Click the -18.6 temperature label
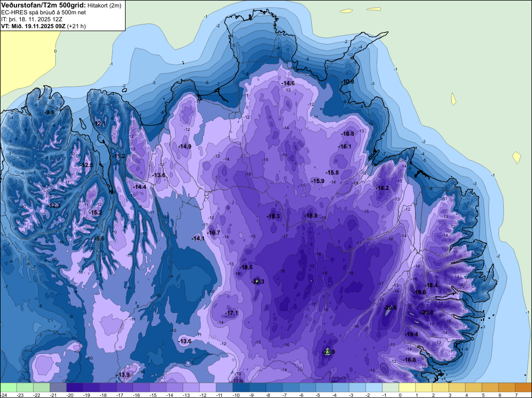 click(x=246, y=267)
